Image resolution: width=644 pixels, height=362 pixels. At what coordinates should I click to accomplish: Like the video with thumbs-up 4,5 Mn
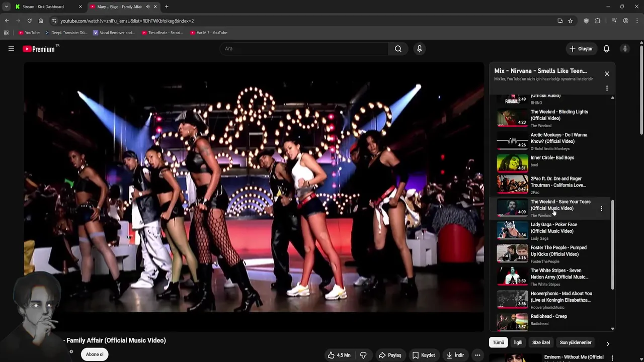click(339, 355)
